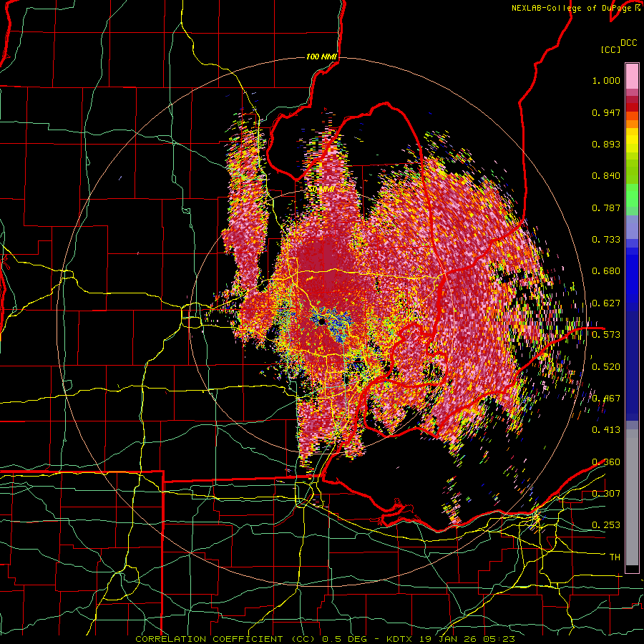
Task: Click the black radar site dot at center
Action: 322,321
